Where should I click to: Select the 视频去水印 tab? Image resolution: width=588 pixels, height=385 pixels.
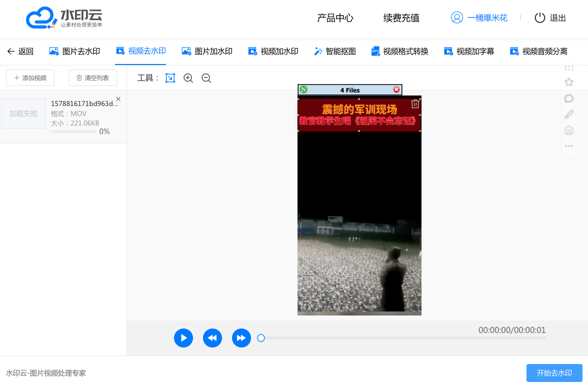click(x=140, y=51)
